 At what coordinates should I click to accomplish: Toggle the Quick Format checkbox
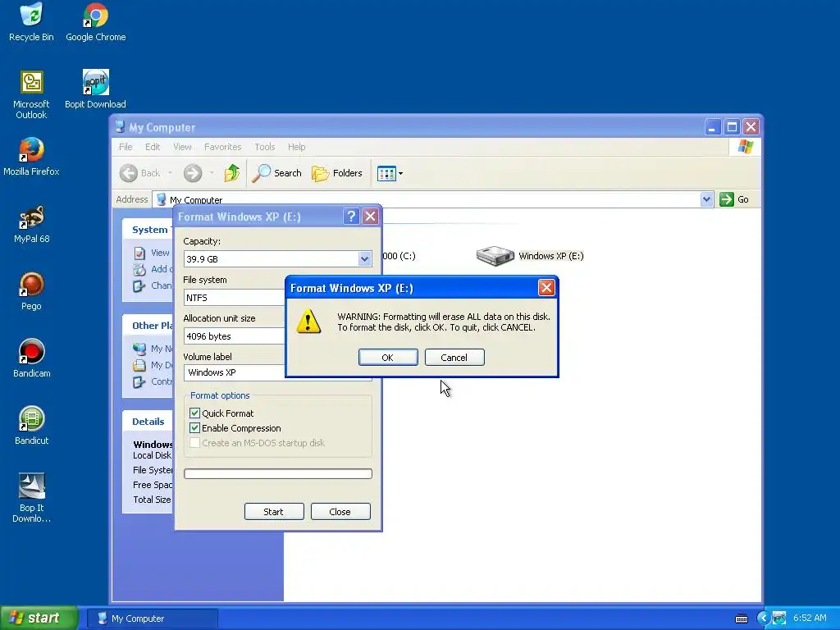click(195, 413)
